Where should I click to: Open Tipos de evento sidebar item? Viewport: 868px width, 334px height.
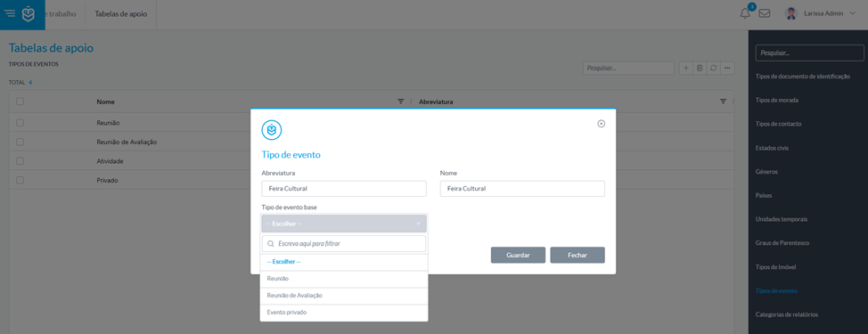776,291
